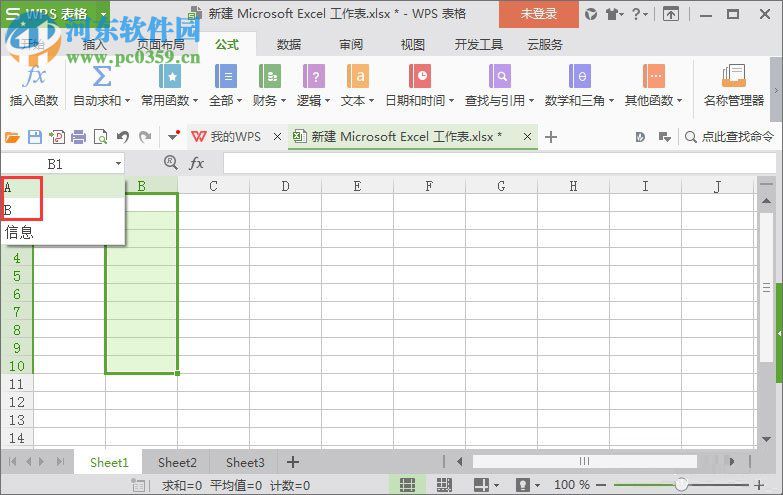
Task: Open the 视图 (View) ribbon tab
Action: (412, 44)
